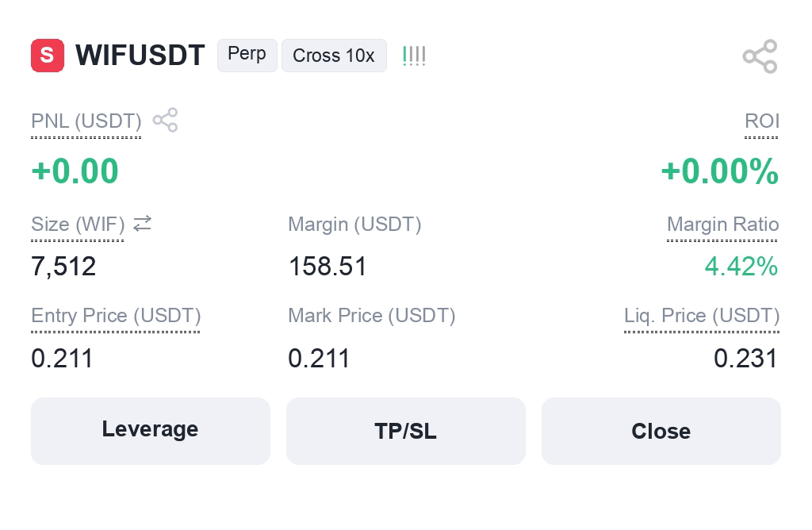Click share icon beside PNL (USDT)
Image resolution: width=812 pixels, height=530 pixels.
click(165, 120)
